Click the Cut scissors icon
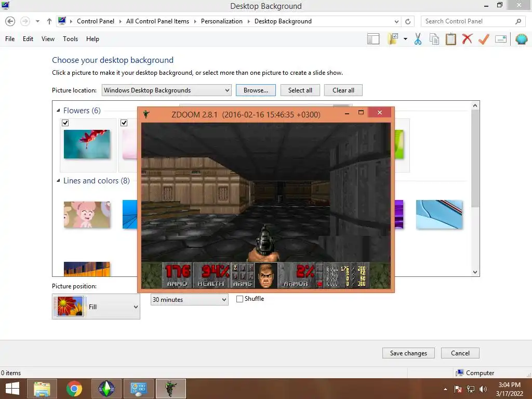 [418, 39]
